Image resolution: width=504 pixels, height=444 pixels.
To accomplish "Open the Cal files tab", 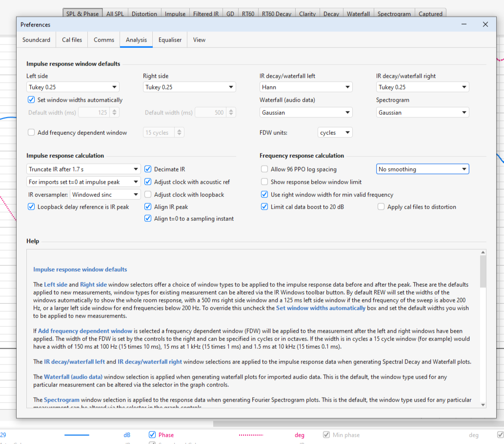I will point(72,40).
